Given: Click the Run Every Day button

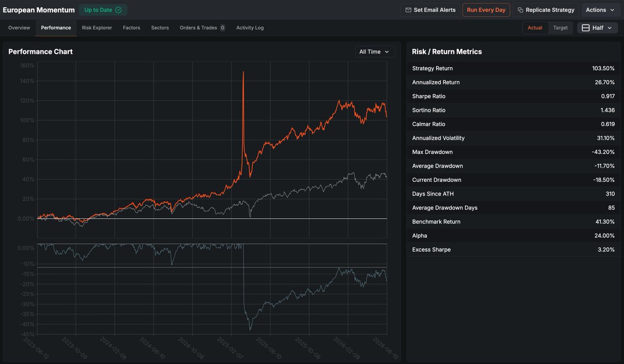Looking at the screenshot, I should (486, 10).
